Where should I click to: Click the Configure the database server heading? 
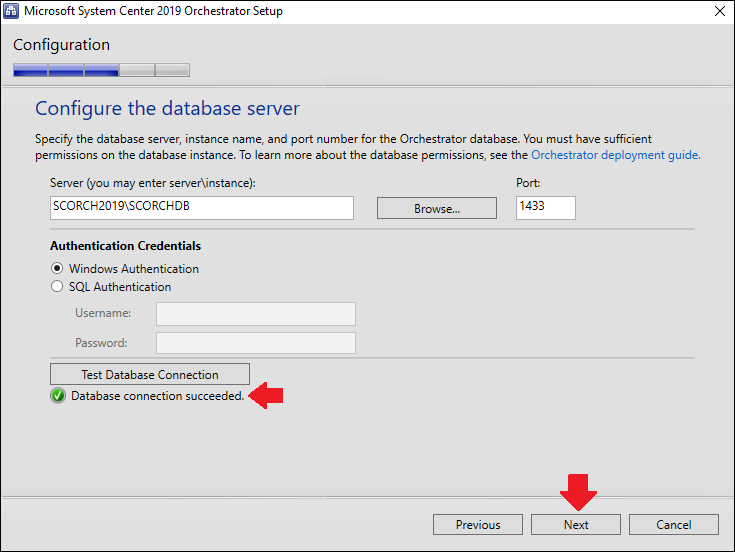pyautogui.click(x=167, y=109)
